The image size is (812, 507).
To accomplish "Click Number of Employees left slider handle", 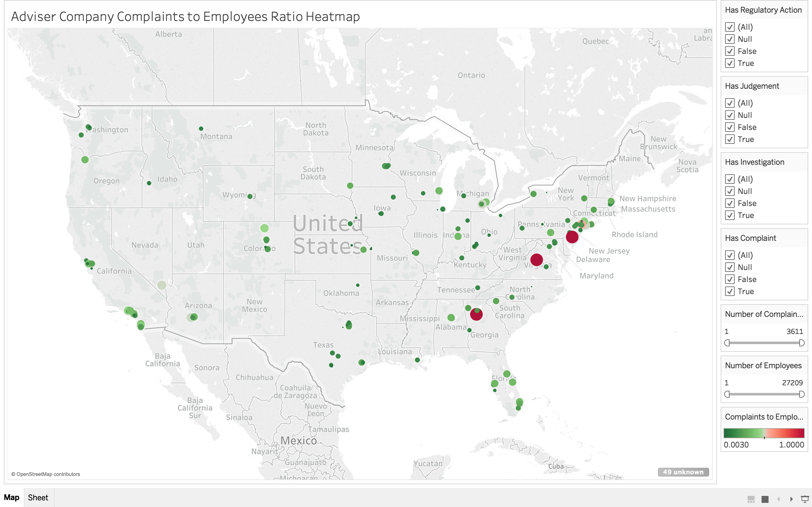I will [x=727, y=394].
